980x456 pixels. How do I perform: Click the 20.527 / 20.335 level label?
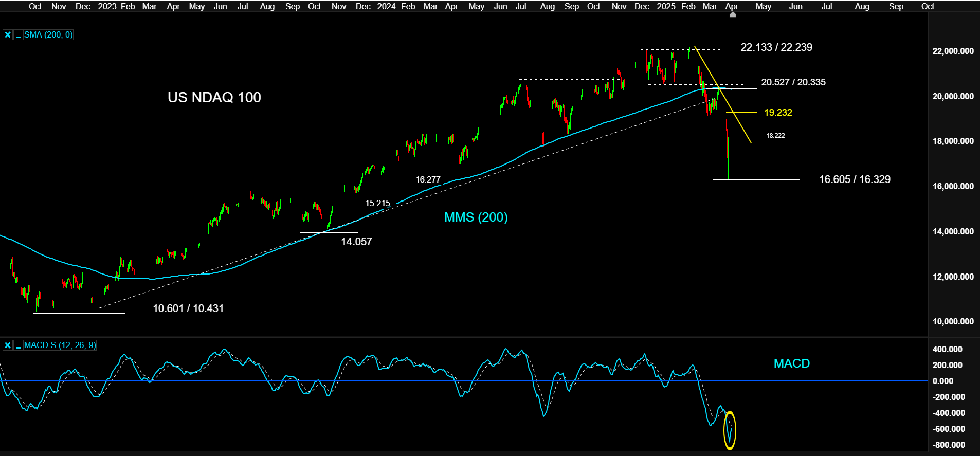793,82
